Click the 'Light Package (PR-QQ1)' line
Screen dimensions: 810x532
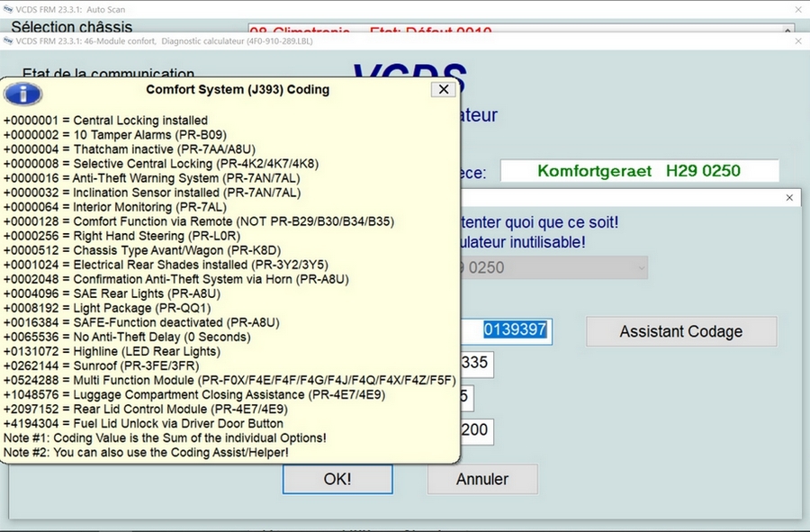[107, 309]
